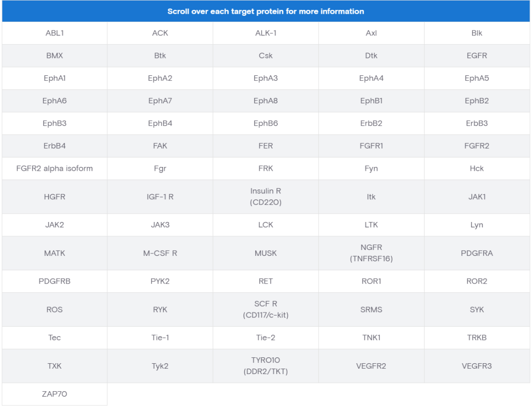Select MUSK in the table

pyautogui.click(x=266, y=253)
